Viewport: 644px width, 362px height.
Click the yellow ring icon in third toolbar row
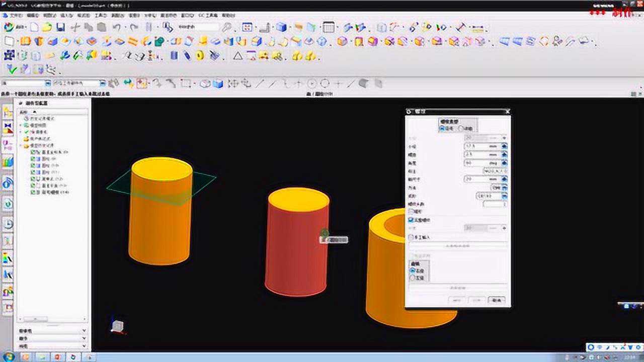[x=200, y=56]
